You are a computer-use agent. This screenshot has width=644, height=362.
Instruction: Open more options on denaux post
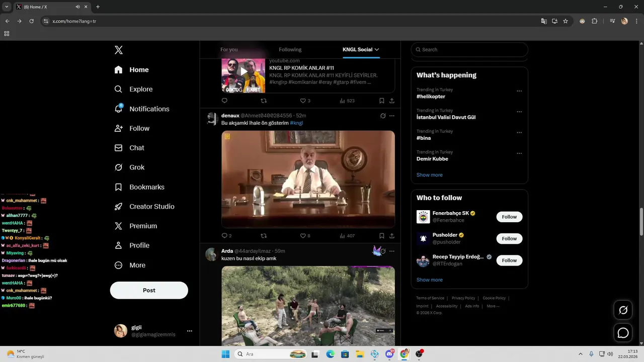tap(392, 116)
